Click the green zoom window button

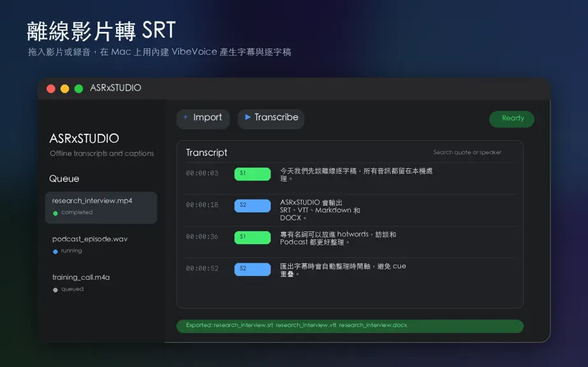click(x=78, y=89)
